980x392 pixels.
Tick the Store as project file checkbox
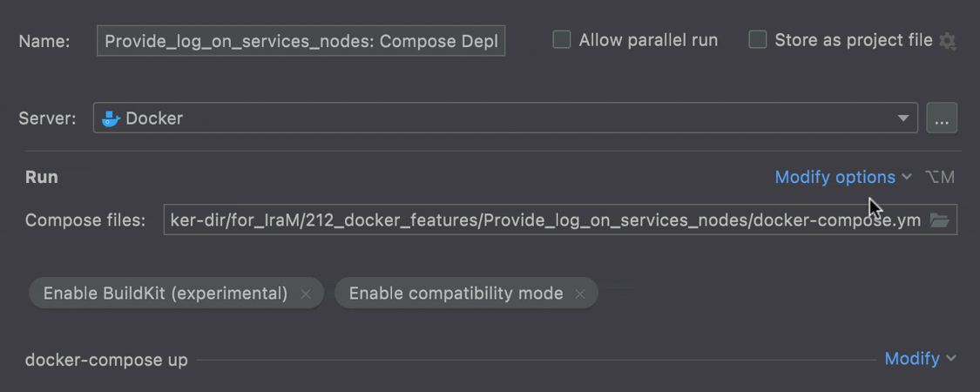[758, 41]
